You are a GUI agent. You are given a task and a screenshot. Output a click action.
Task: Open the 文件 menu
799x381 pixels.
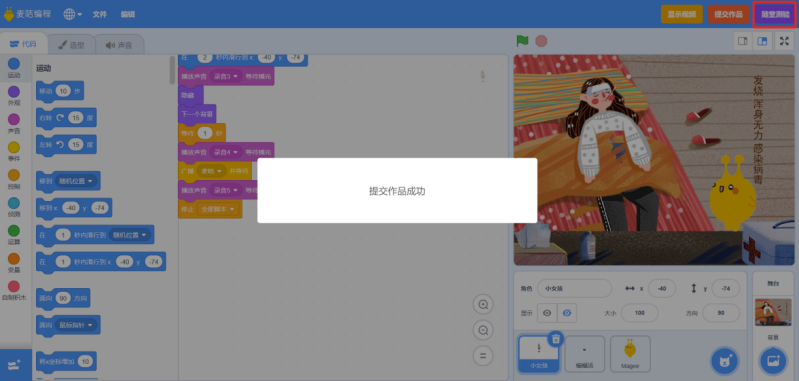coord(100,14)
